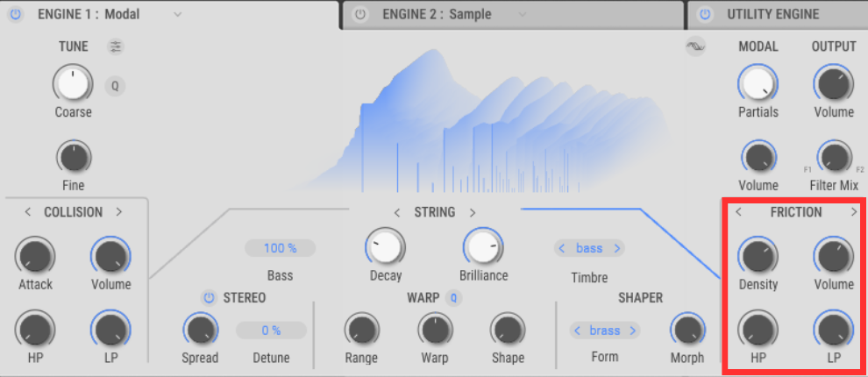Switch to the UTILITY ENGINE tab
Viewport: 868px width, 377px height.
[778, 14]
